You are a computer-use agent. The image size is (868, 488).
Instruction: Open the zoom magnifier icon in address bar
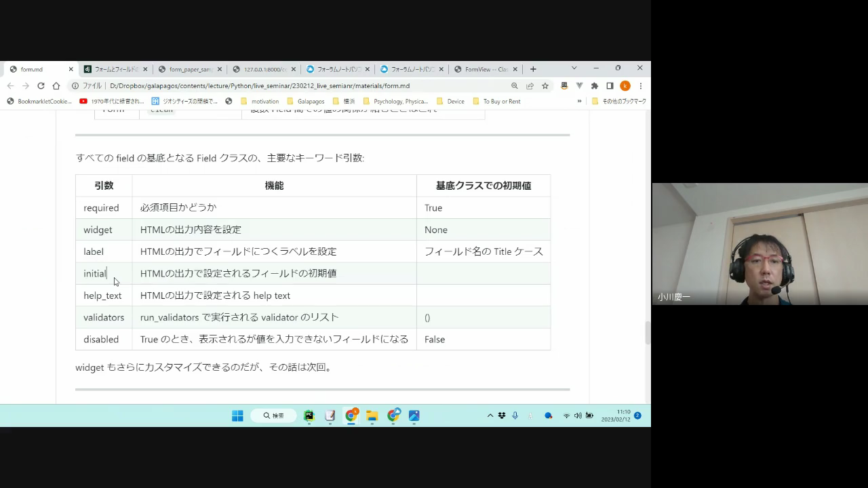tap(514, 86)
